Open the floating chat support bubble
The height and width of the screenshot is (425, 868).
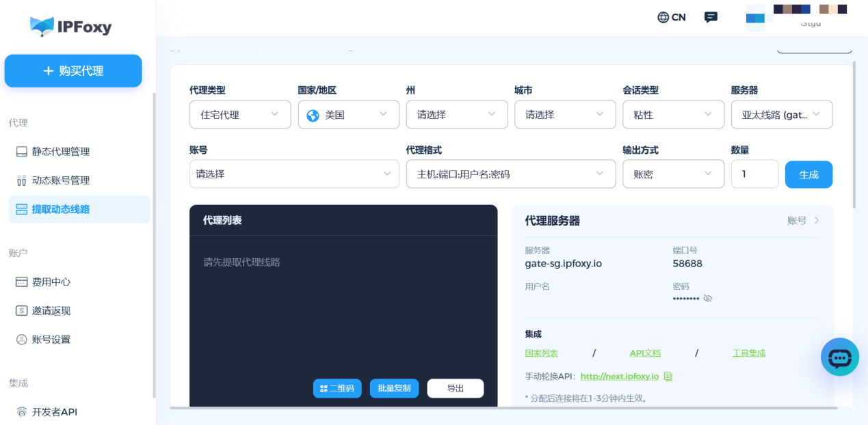coord(839,357)
